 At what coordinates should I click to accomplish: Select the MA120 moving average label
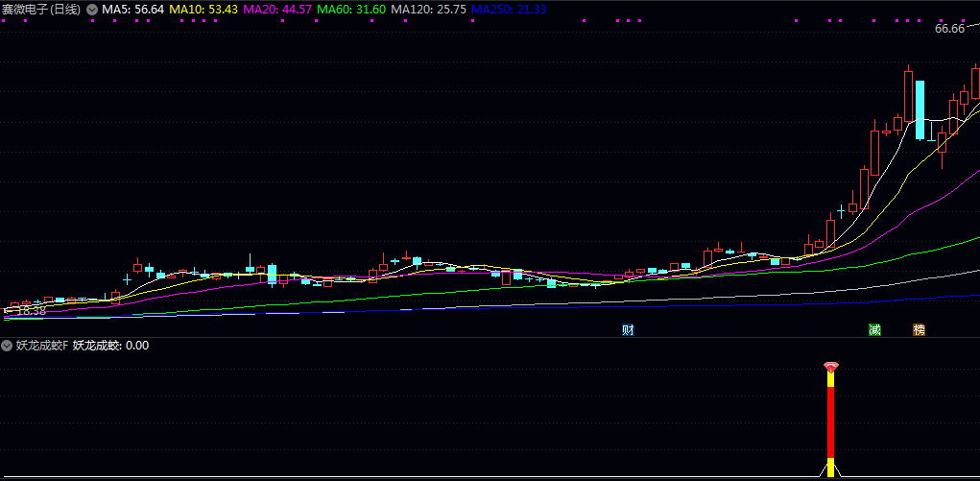[429, 9]
